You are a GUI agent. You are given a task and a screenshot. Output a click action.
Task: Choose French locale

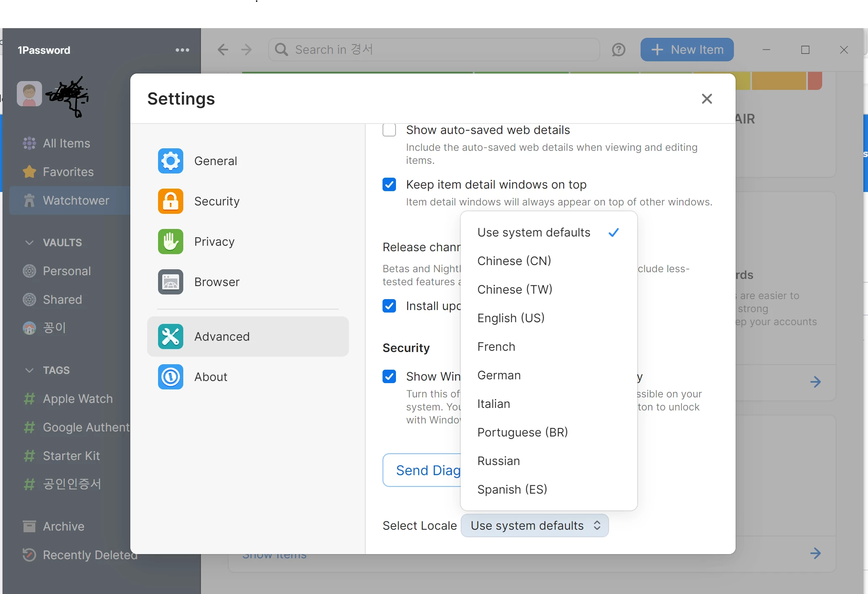549,347
